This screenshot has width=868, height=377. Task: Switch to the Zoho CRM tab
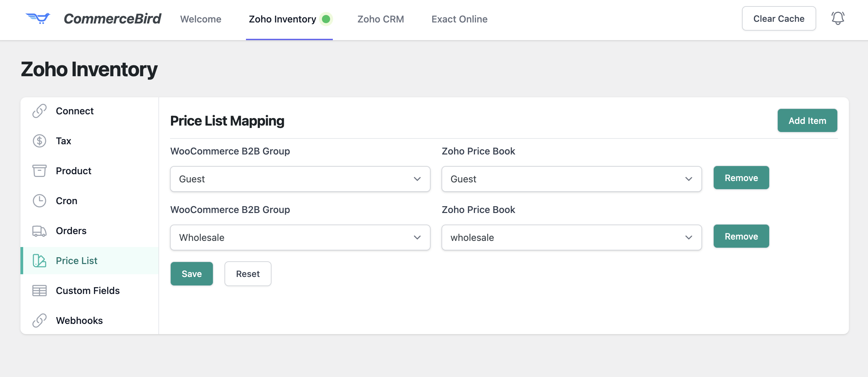pos(381,19)
